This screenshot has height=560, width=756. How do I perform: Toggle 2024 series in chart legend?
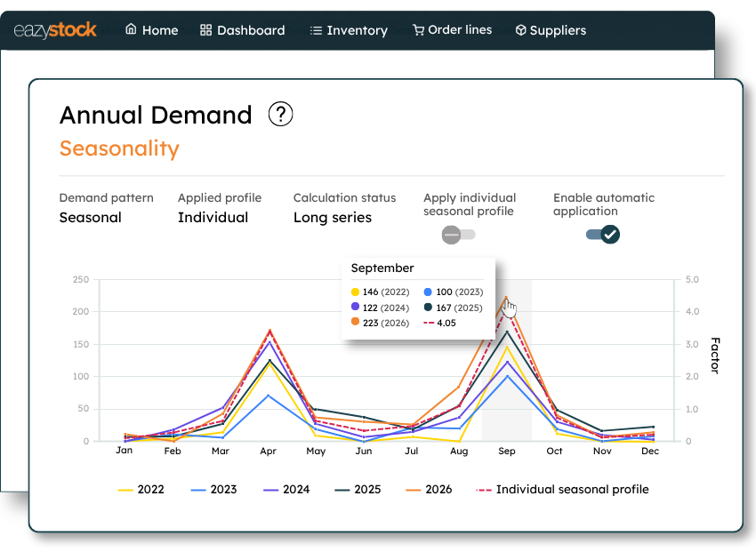coord(286,490)
